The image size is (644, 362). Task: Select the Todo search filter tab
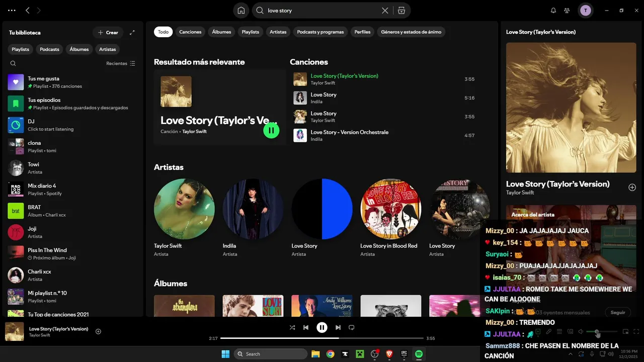pos(163,32)
